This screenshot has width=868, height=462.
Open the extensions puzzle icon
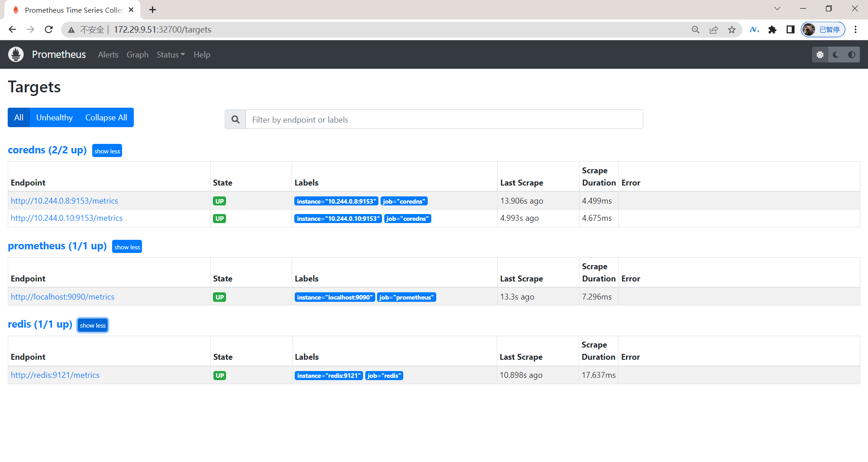point(772,29)
